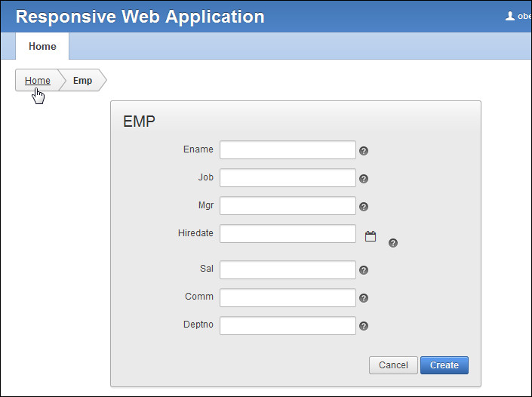532x397 pixels.
Task: Click the user profile icon in header
Action: coord(510,16)
